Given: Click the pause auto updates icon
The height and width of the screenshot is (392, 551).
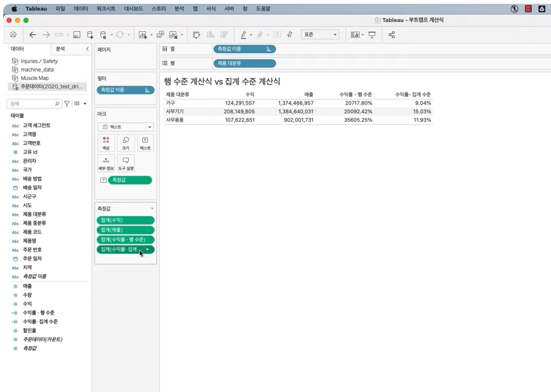Looking at the screenshot, I should (x=103, y=34).
